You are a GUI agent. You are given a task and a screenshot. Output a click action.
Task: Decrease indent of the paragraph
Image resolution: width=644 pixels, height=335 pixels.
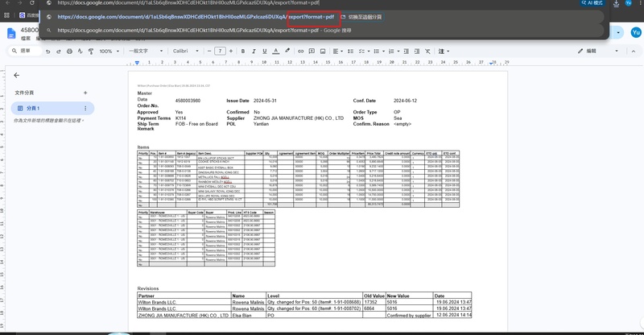point(407,51)
